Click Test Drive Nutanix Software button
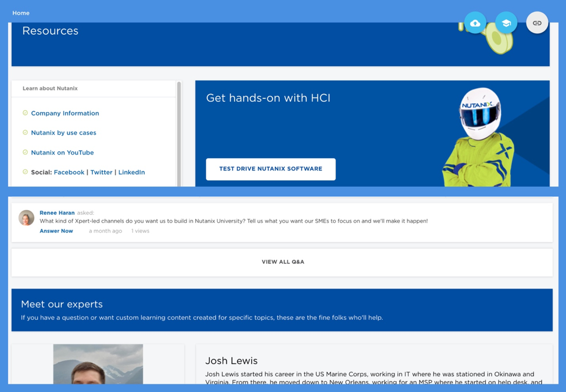The image size is (566, 392). point(271,169)
